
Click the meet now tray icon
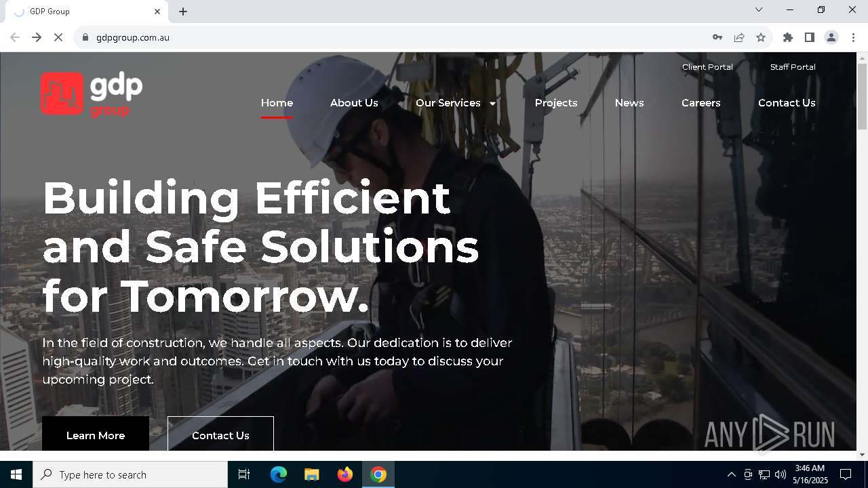tap(748, 474)
